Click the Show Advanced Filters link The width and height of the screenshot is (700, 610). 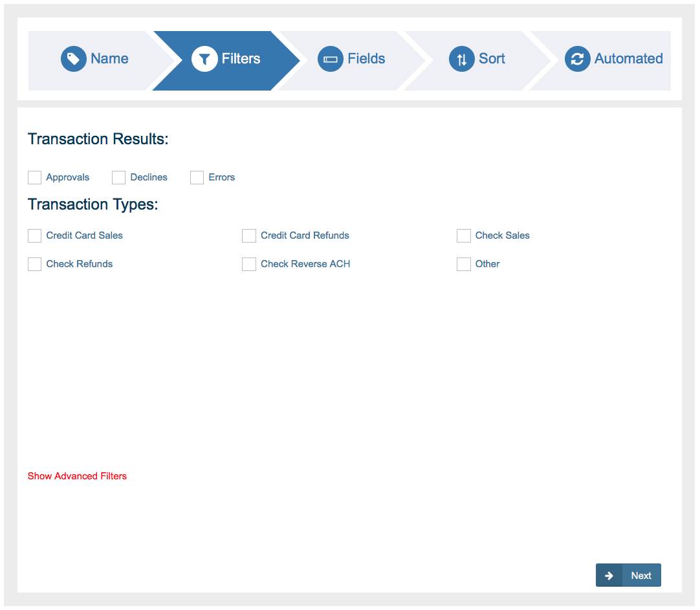(x=77, y=476)
